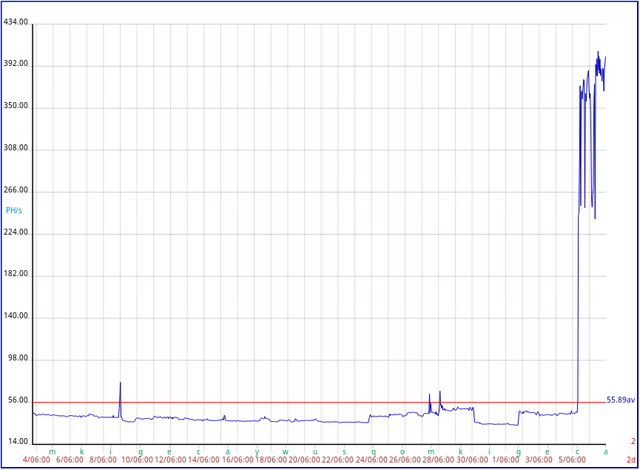Select the 28/06:00 date label
The height and width of the screenshot is (470, 640).
438,460
